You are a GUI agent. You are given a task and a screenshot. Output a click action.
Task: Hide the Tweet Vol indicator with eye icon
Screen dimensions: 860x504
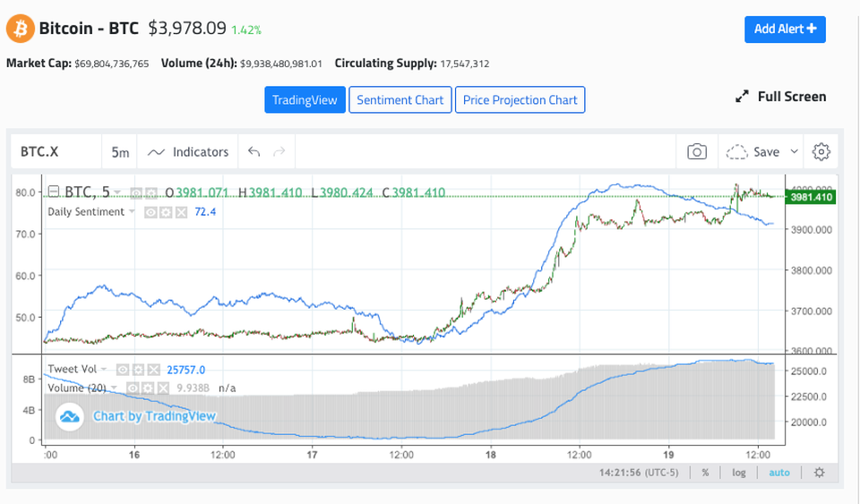(123, 370)
